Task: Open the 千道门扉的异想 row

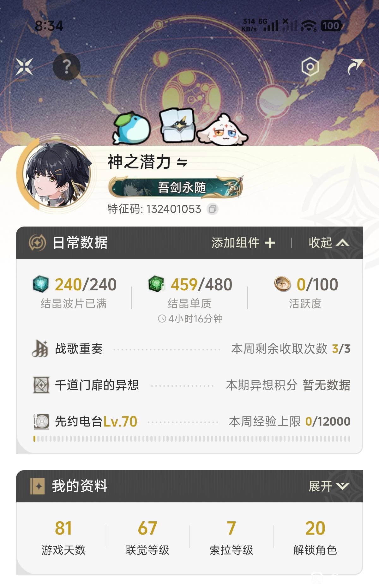Action: pyautogui.click(x=191, y=385)
